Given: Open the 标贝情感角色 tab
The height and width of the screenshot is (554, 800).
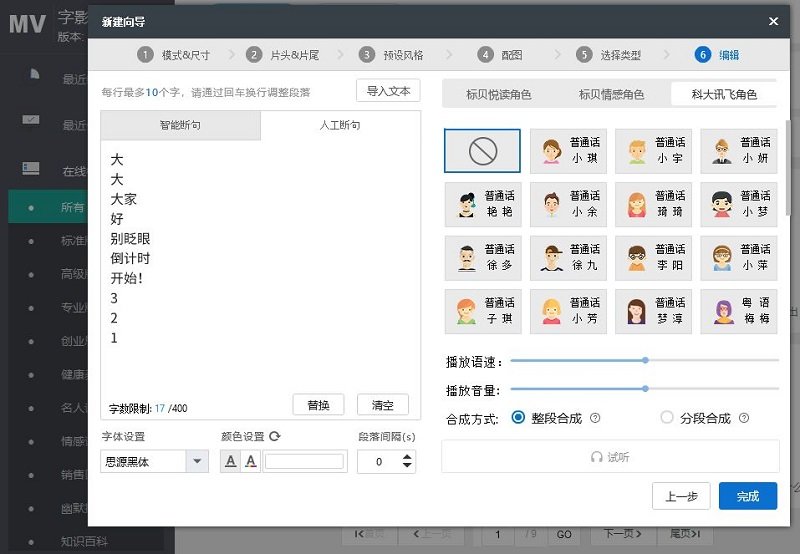Looking at the screenshot, I should [x=611, y=94].
